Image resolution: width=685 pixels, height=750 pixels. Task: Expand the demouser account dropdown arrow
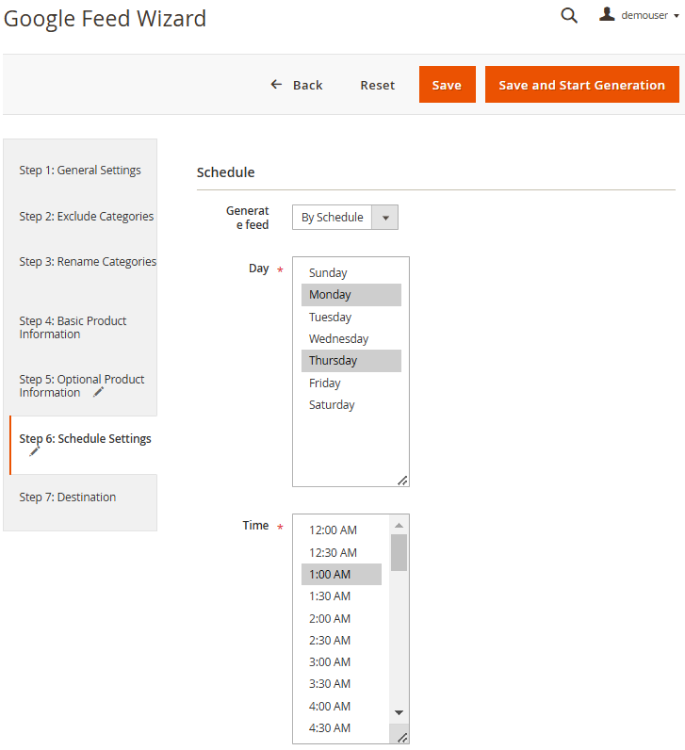point(676,16)
